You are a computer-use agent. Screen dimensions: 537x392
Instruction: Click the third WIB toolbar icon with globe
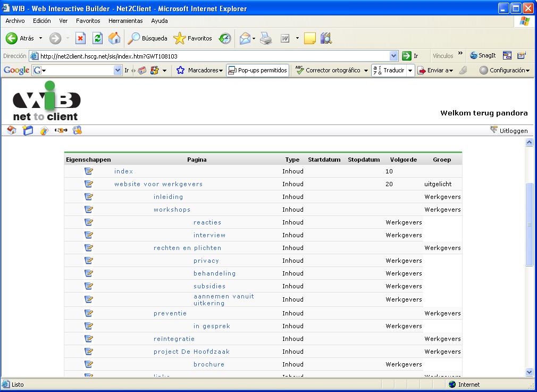pos(44,130)
